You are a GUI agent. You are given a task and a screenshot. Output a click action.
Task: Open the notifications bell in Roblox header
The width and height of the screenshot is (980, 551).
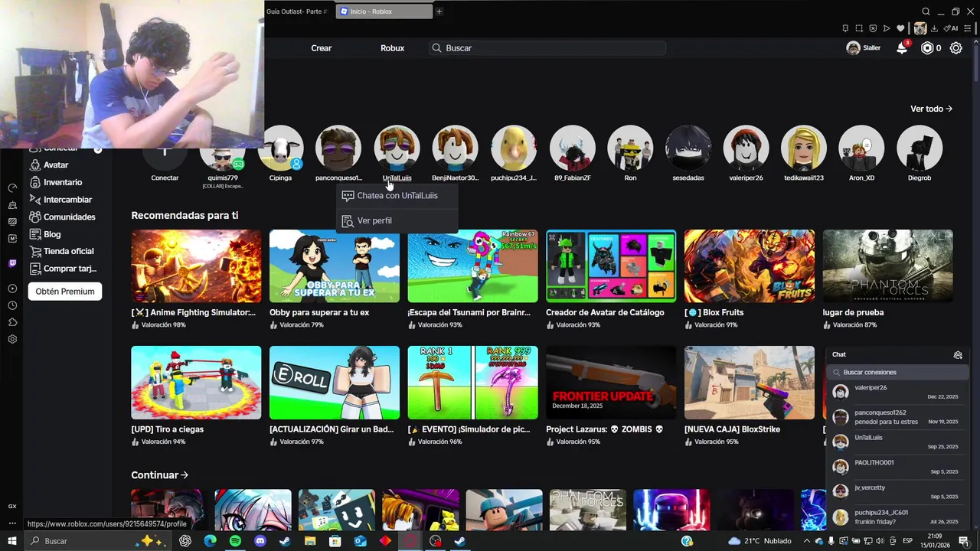click(902, 48)
